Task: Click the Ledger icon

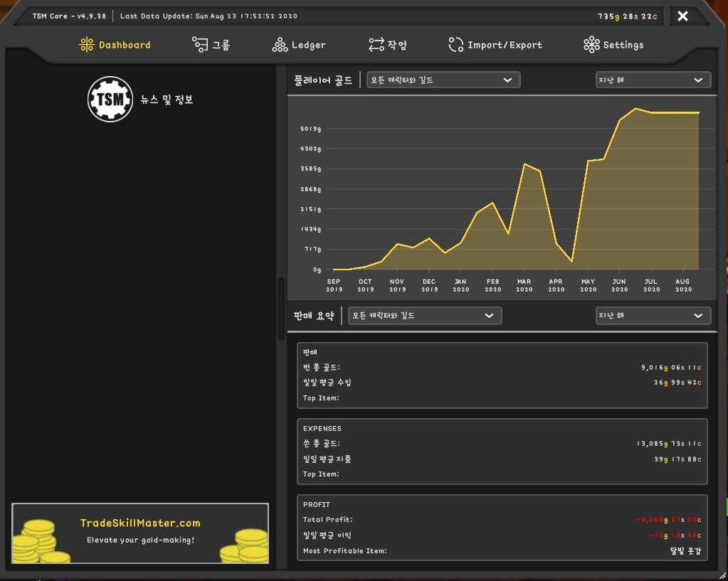Action: pos(280,45)
